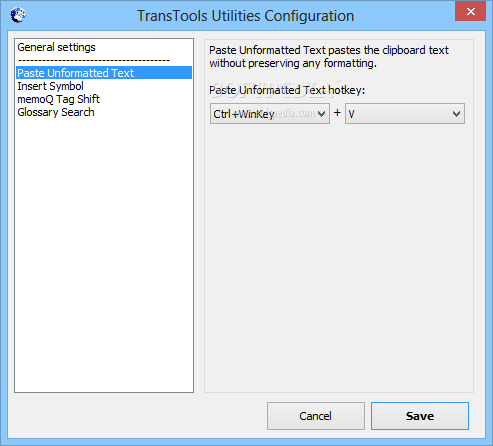Click the Cancel button
493x446 pixels.
(316, 416)
